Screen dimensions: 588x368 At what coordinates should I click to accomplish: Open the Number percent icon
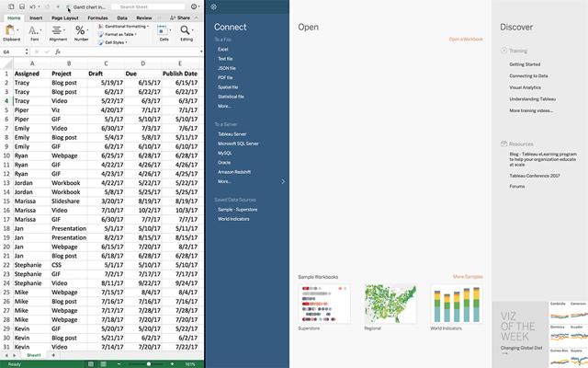click(x=80, y=30)
